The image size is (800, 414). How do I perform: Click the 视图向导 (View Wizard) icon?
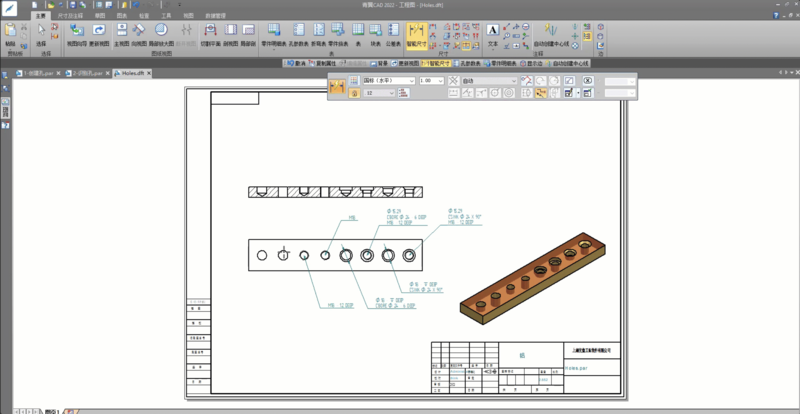(77, 34)
